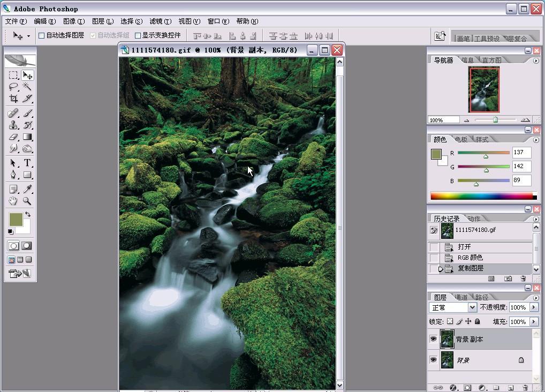Select the Lasso tool
Image resolution: width=545 pixels, height=392 pixels.
(x=13, y=87)
